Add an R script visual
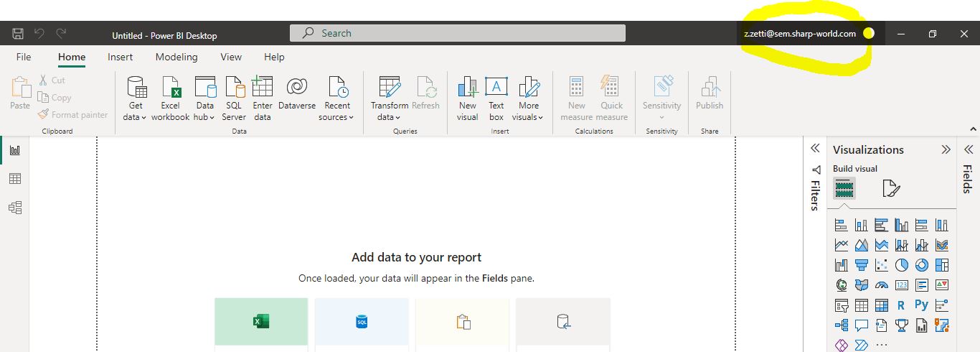The width and height of the screenshot is (980, 352). [902, 305]
